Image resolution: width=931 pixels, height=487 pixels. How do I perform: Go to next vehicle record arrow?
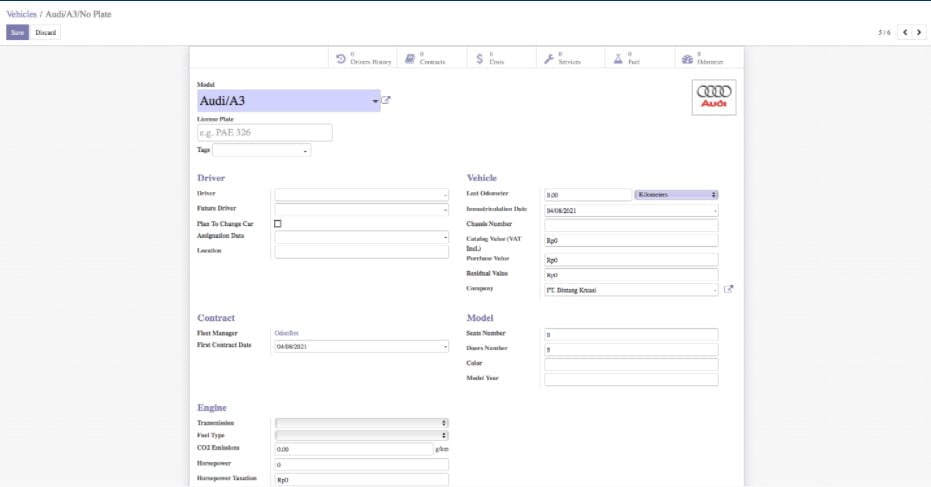click(919, 32)
